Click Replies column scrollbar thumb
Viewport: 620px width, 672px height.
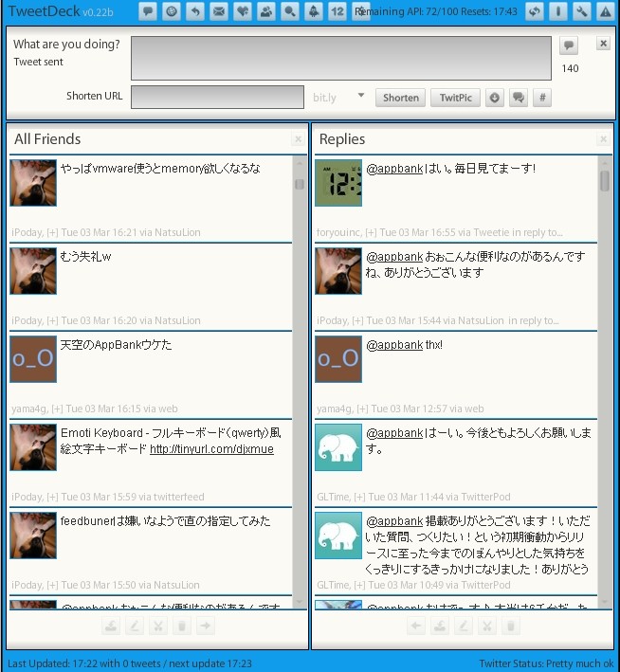(x=605, y=181)
